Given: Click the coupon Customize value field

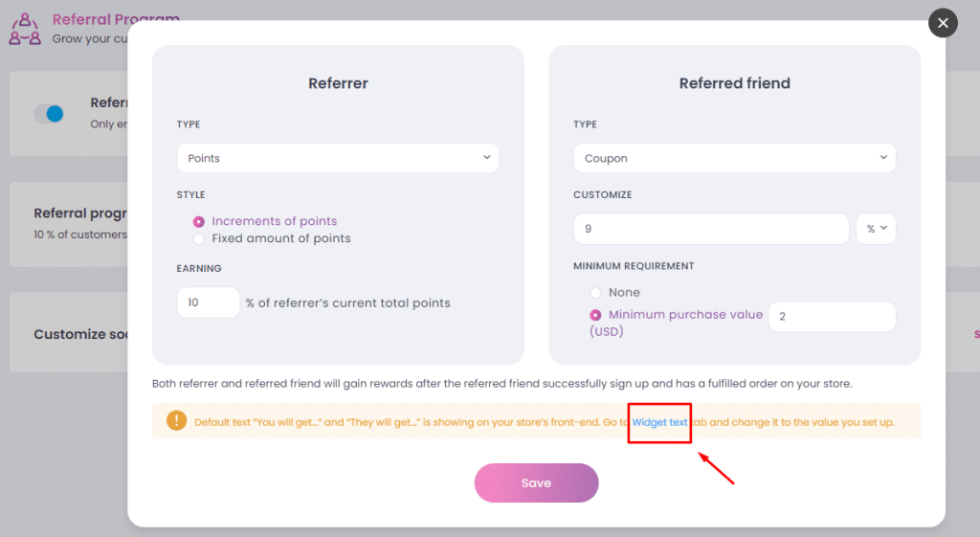Looking at the screenshot, I should tap(711, 229).
